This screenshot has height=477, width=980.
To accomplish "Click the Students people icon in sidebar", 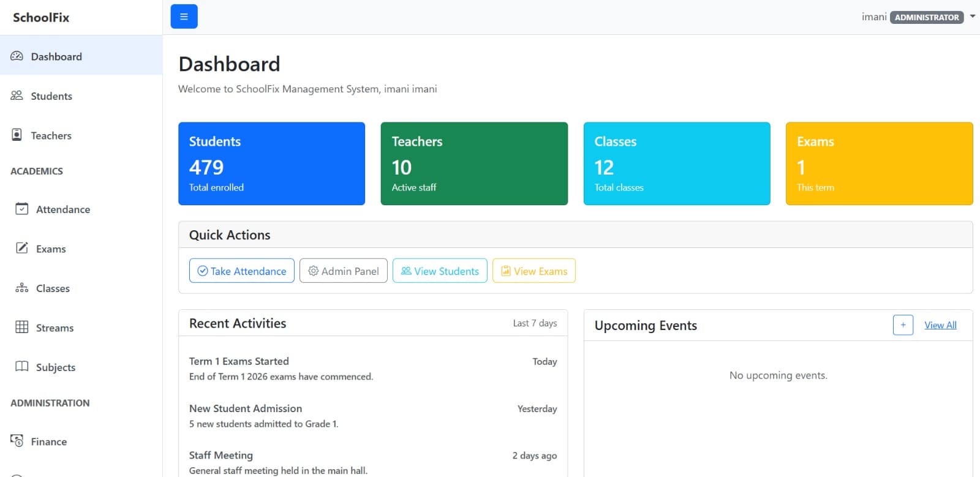I will tap(17, 96).
